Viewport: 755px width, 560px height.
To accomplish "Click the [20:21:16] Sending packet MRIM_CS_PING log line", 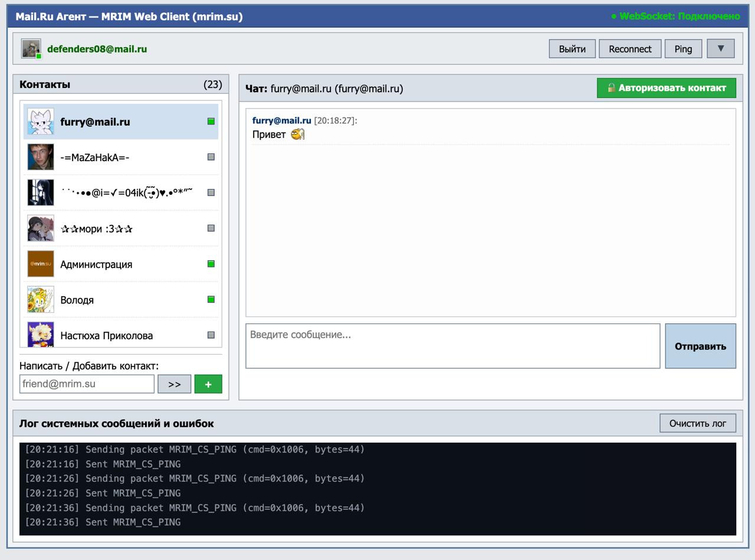I will (195, 450).
